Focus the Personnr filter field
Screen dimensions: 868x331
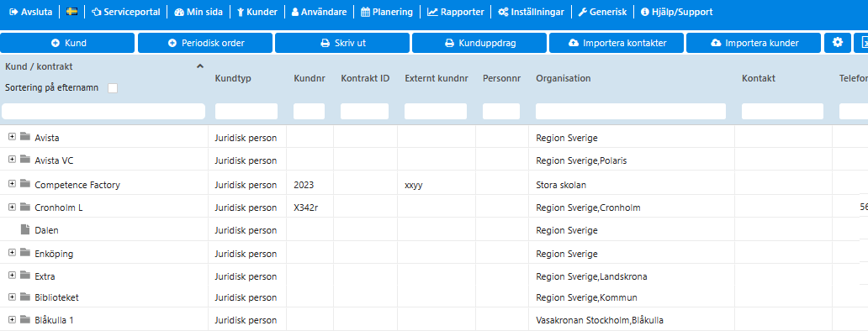pyautogui.click(x=501, y=111)
